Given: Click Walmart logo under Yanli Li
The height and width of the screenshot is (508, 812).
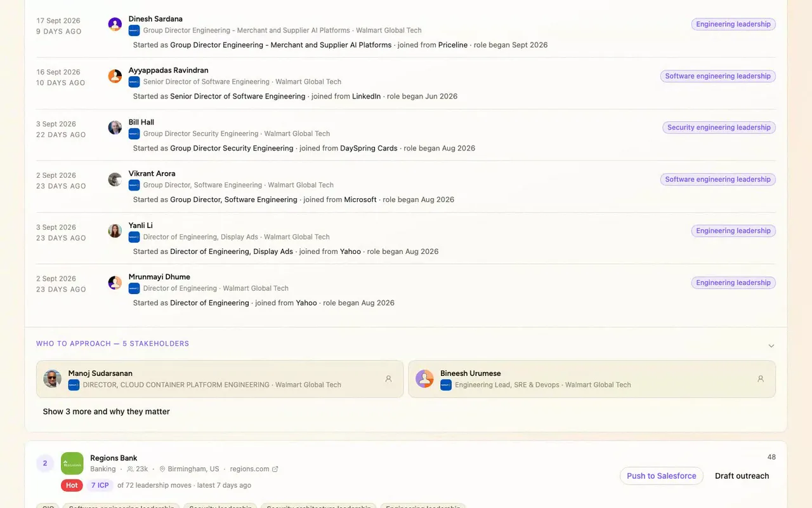Looking at the screenshot, I should [134, 237].
